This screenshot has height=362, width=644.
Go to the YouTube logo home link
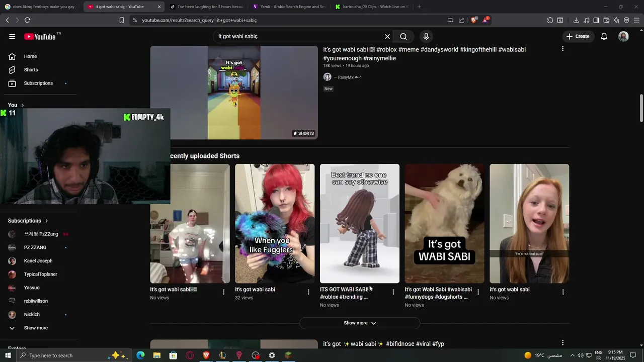pyautogui.click(x=40, y=36)
